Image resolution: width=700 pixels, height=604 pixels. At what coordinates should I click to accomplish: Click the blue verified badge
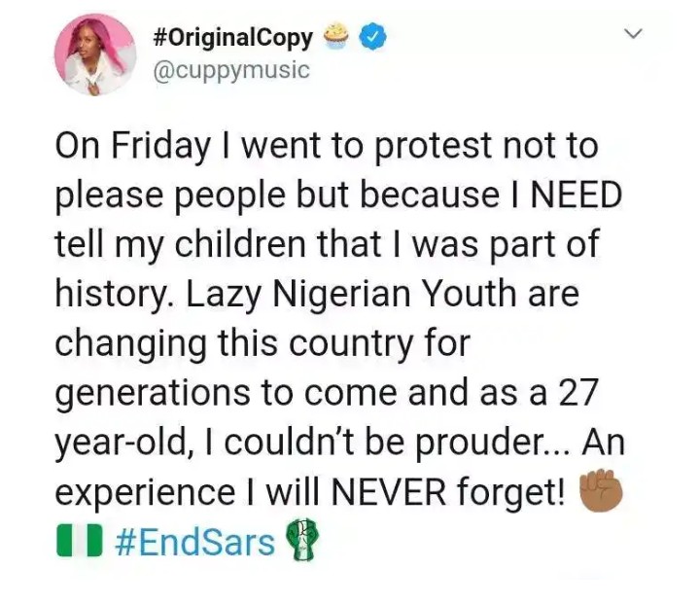[x=374, y=38]
